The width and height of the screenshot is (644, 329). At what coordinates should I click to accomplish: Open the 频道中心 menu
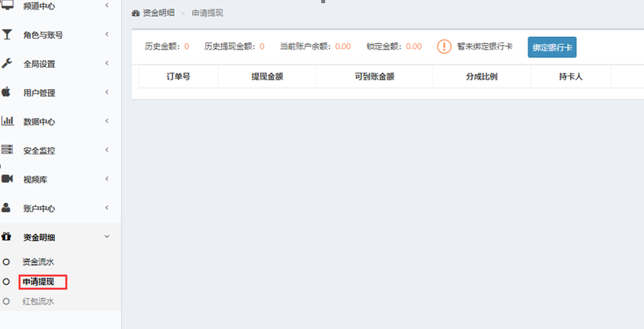tap(39, 6)
